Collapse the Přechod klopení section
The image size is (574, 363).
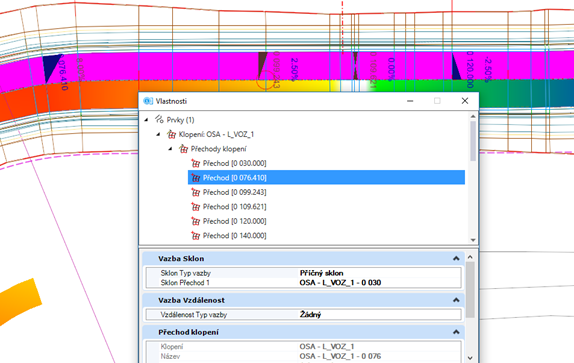(456, 332)
